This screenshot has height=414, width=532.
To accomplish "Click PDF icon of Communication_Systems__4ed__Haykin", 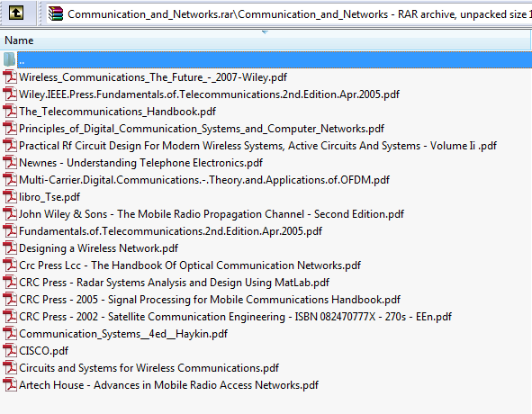I will [10, 334].
